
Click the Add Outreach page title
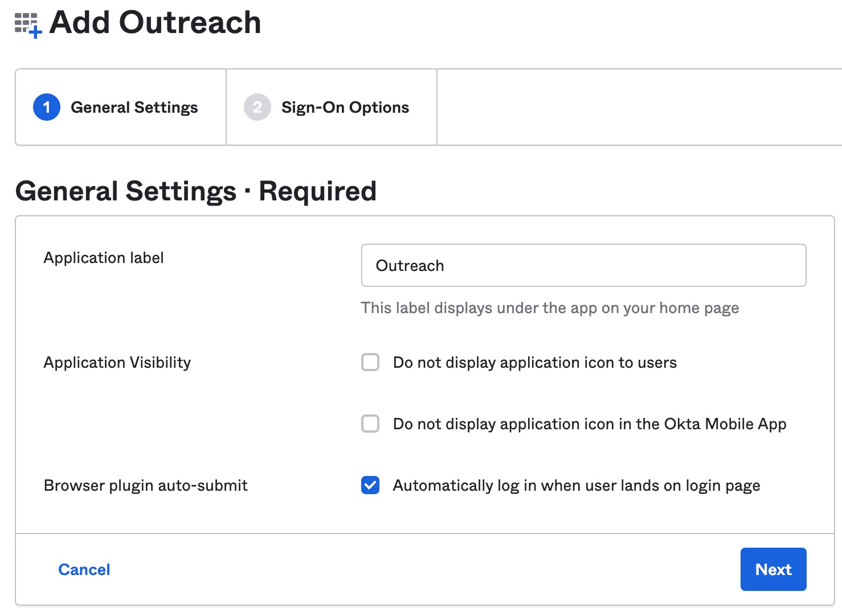pos(155,23)
